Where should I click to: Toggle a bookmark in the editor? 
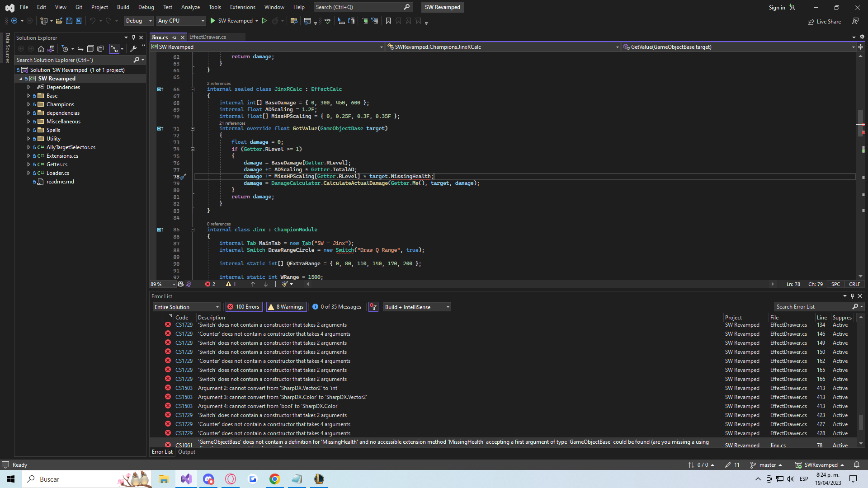coord(388,21)
